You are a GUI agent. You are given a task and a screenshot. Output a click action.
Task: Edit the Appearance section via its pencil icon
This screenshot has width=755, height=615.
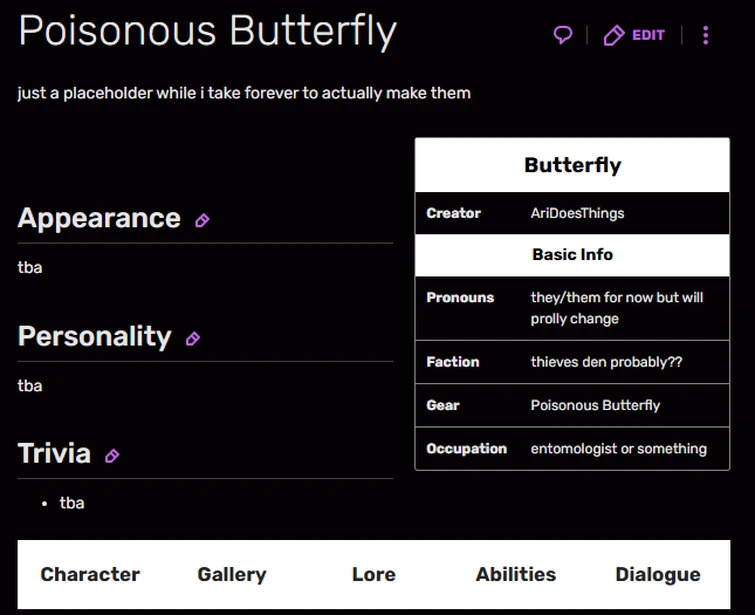tap(202, 220)
